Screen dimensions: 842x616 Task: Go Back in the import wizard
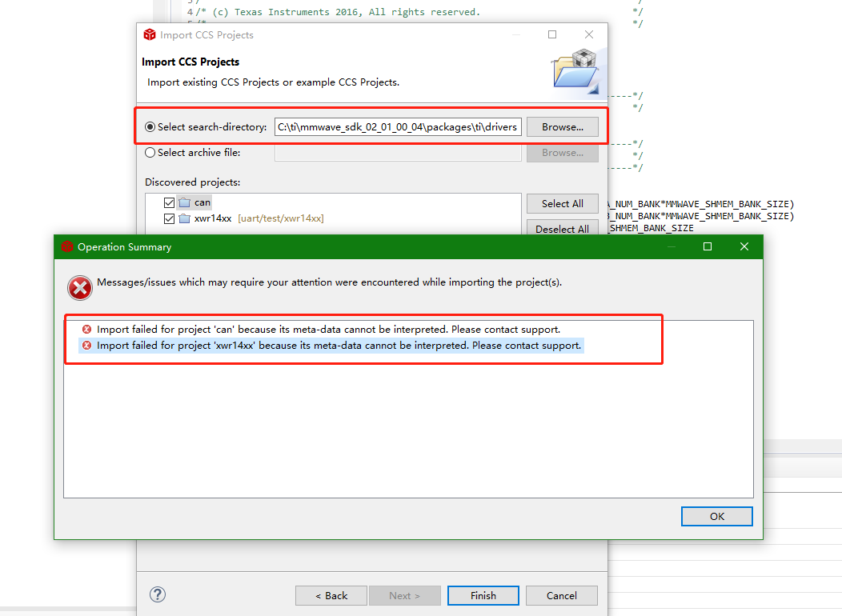click(x=331, y=596)
